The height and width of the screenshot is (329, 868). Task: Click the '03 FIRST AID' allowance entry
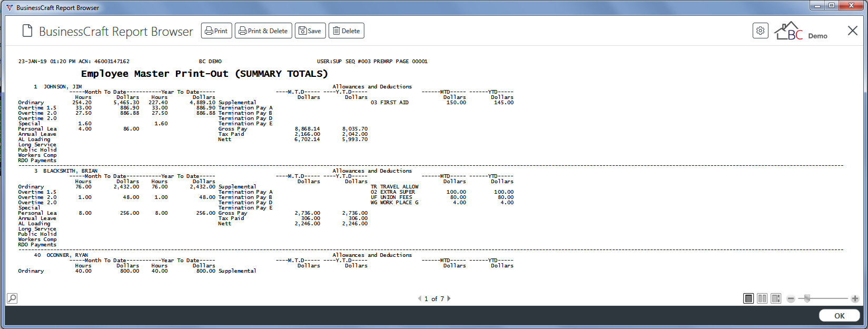(390, 103)
